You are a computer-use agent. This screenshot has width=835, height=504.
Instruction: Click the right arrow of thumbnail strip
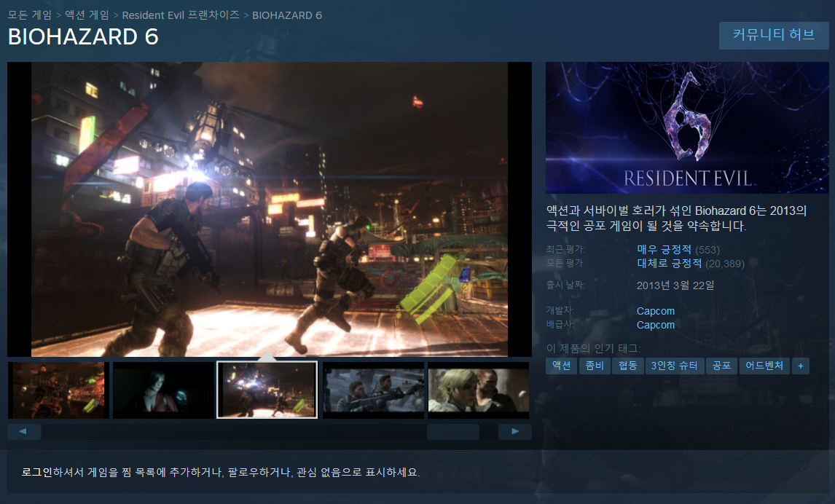(x=515, y=432)
